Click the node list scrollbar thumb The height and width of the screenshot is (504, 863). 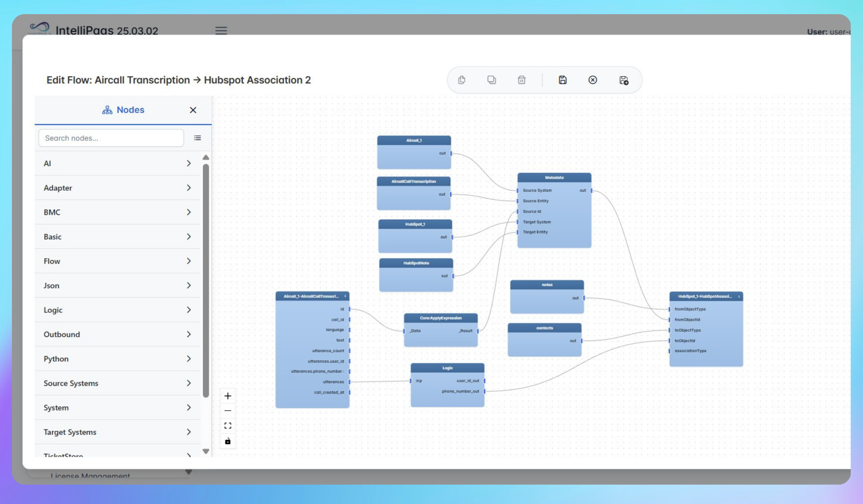206,281
